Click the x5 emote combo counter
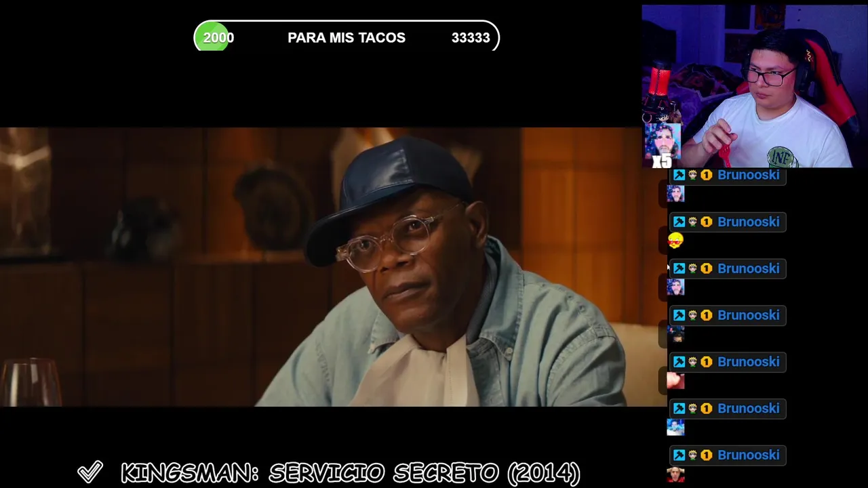Screen dimensions: 868x488 [662, 146]
